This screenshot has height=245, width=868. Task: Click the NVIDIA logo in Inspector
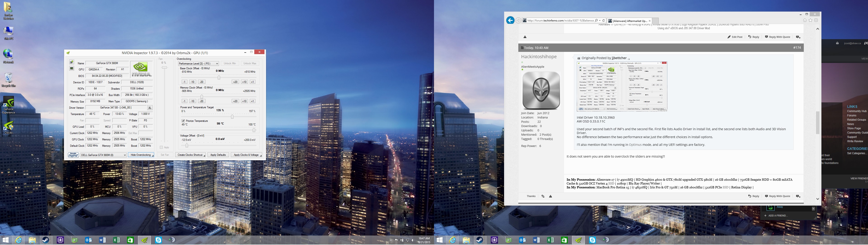tap(141, 70)
